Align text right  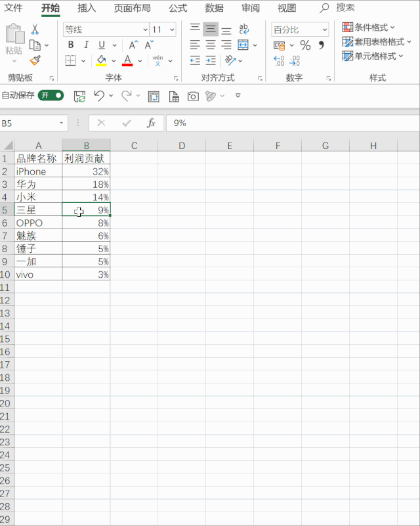click(x=226, y=45)
